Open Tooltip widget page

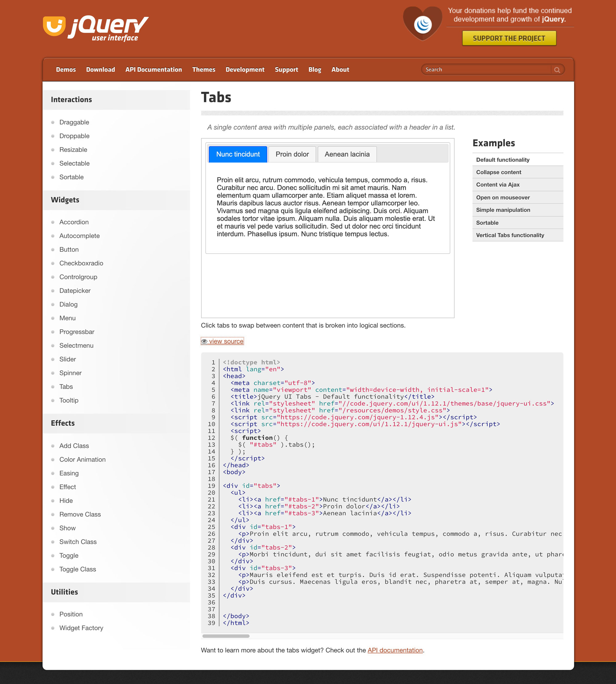[x=69, y=400]
